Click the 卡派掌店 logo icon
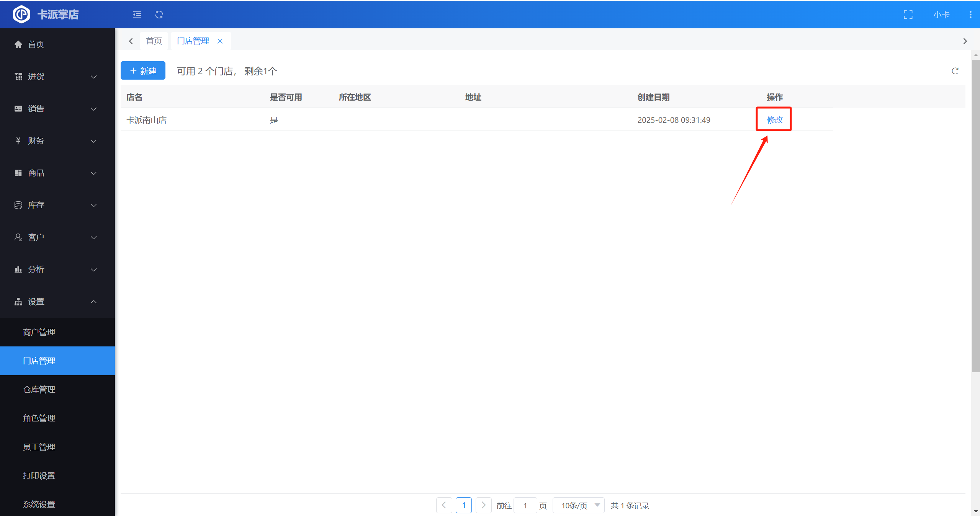 21,15
